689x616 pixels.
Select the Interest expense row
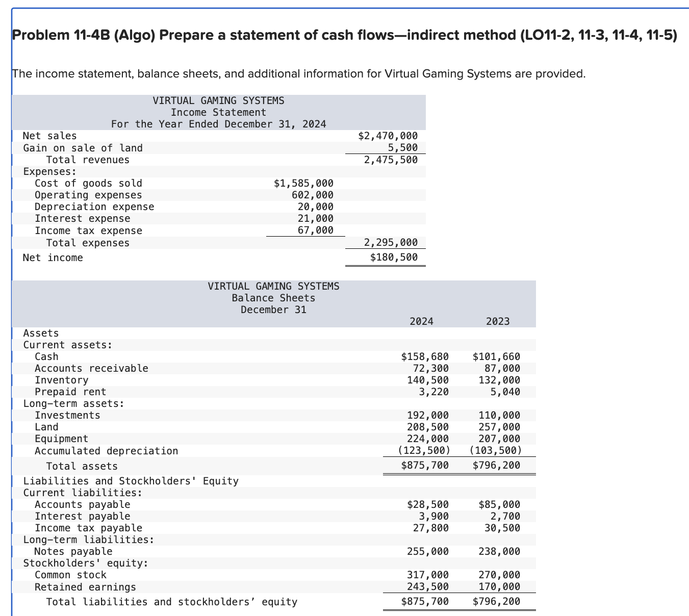click(x=83, y=218)
